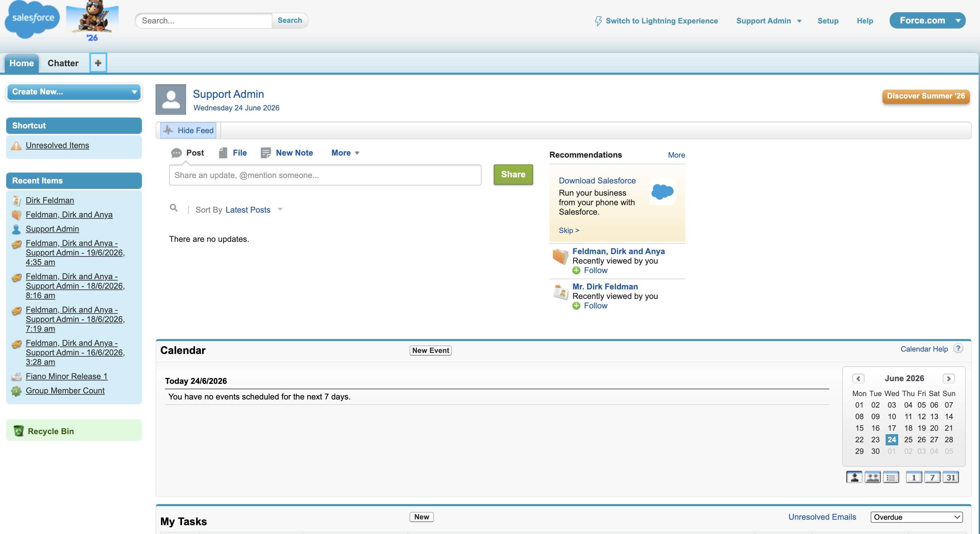Viewport: 980px width, 534px height.
Task: Click Discover Summer '26 button
Action: [x=926, y=96]
